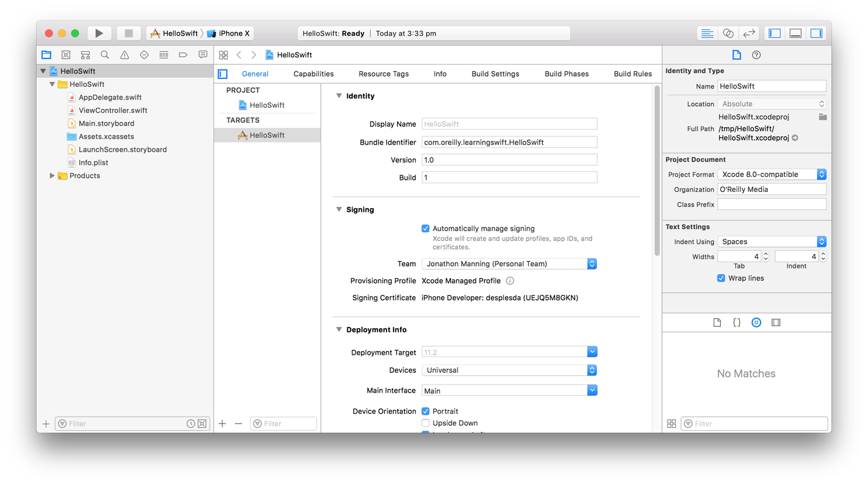Switch to the Resource Tags tab
The image size is (868, 485).
pyautogui.click(x=383, y=74)
